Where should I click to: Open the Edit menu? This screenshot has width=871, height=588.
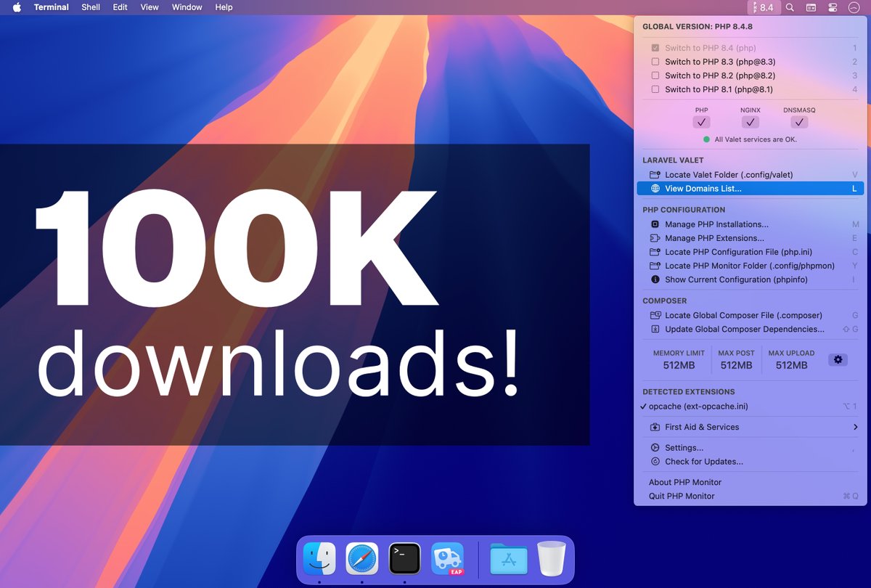pyautogui.click(x=120, y=7)
